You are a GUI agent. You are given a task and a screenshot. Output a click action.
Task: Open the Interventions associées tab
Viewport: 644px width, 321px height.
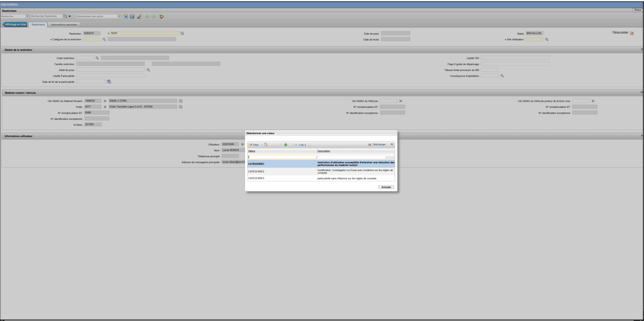point(64,25)
